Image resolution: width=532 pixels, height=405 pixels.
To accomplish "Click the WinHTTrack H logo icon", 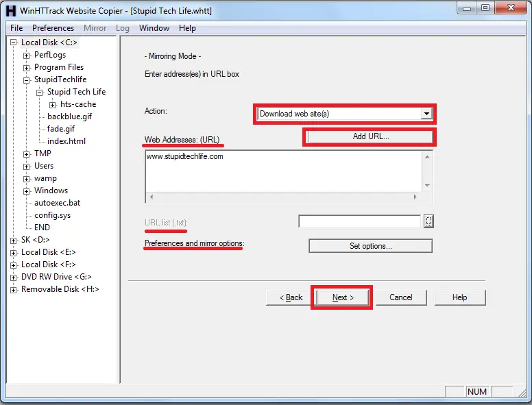I will coord(10,10).
